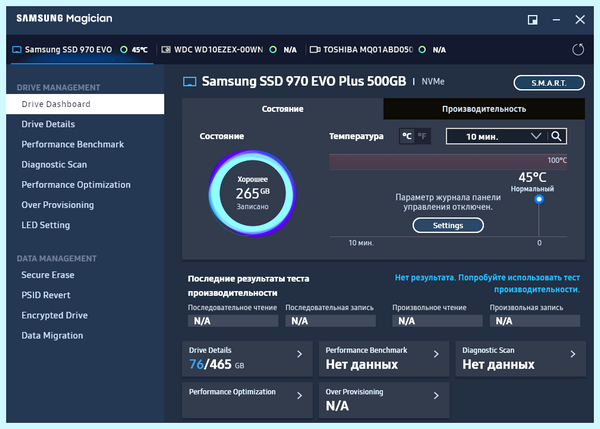The height and width of the screenshot is (429, 600).
Task: Open Drive Dashboard in the sidebar
Action: (x=85, y=104)
